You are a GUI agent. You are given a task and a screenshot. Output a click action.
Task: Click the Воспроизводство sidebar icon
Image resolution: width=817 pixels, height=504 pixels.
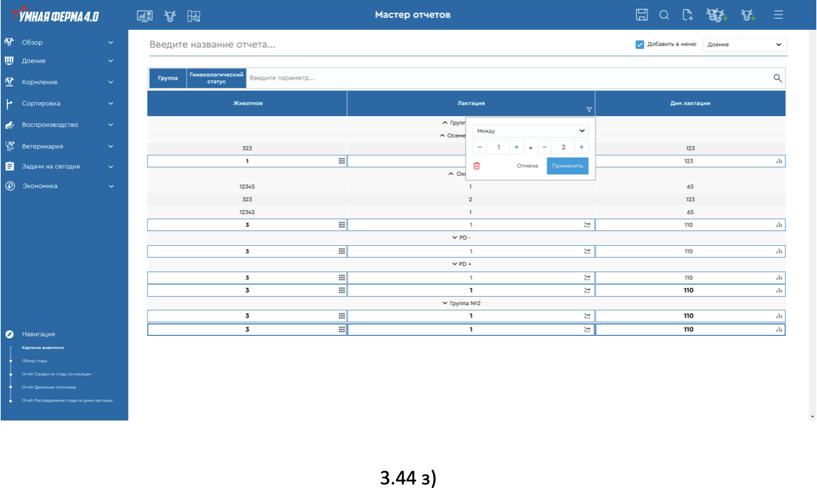tap(9, 125)
